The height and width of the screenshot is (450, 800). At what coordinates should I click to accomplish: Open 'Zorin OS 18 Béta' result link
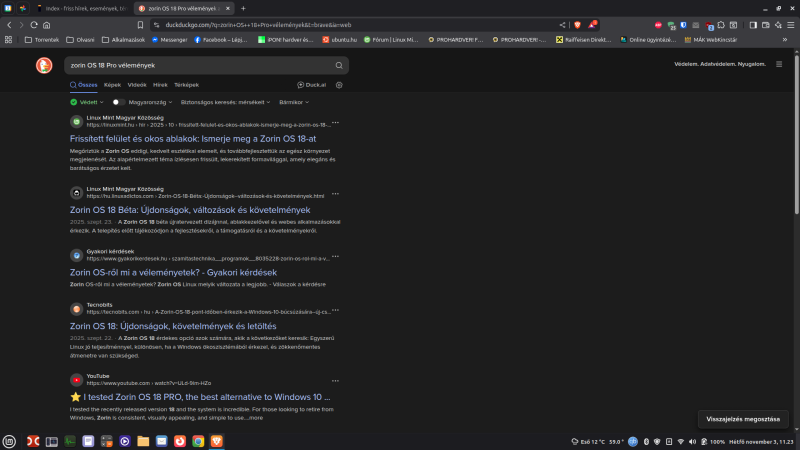coord(190,210)
